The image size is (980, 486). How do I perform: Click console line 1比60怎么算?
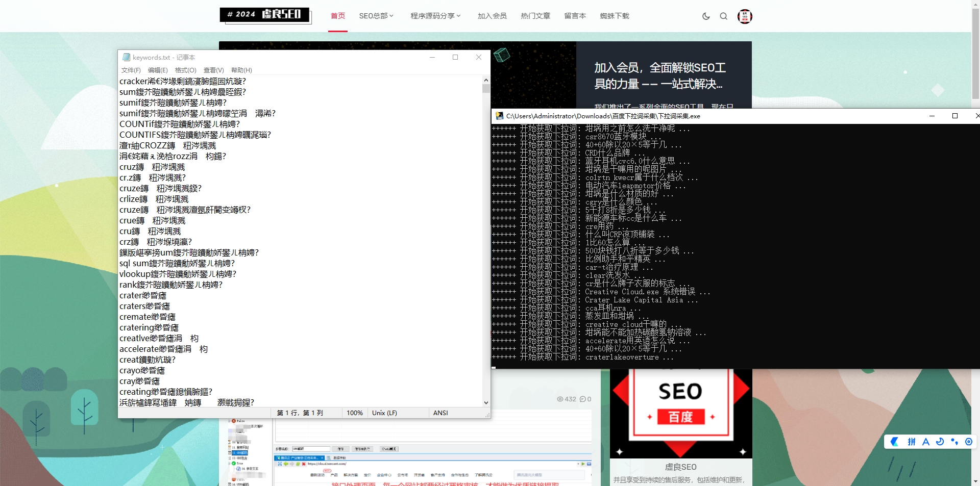pos(569,243)
